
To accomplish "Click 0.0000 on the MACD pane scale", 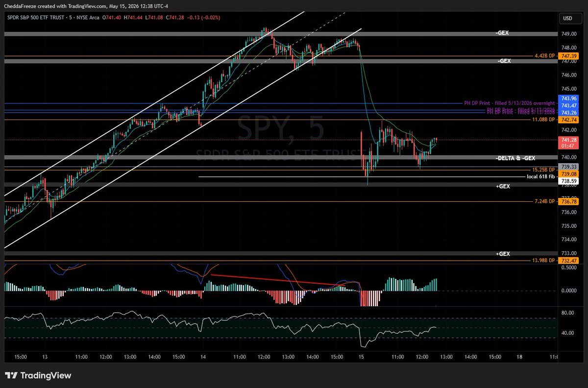I will point(568,291).
